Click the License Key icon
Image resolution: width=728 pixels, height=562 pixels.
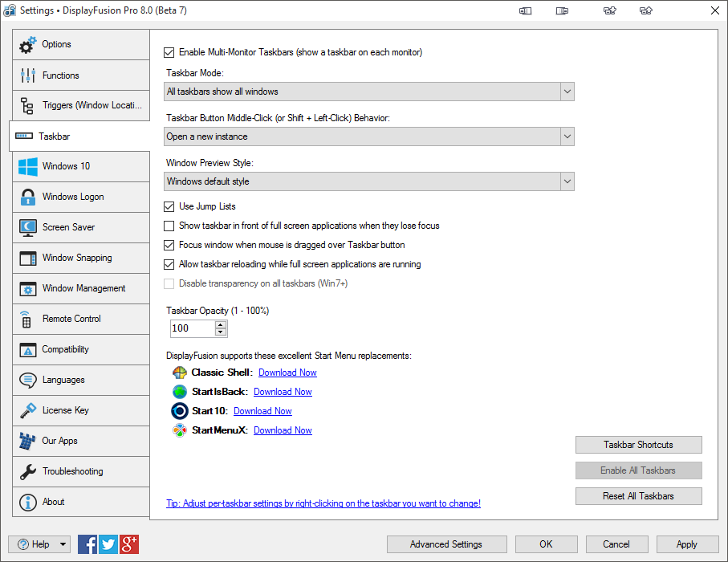28,410
